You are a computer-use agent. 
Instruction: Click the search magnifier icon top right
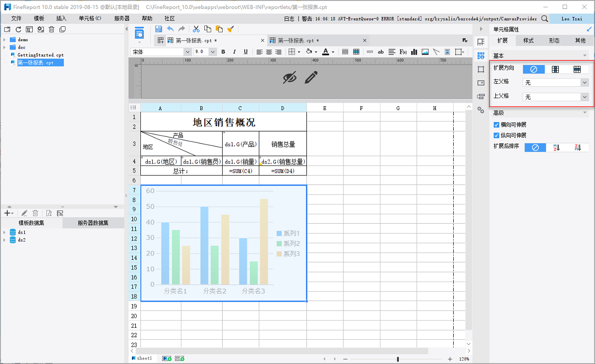(544, 18)
